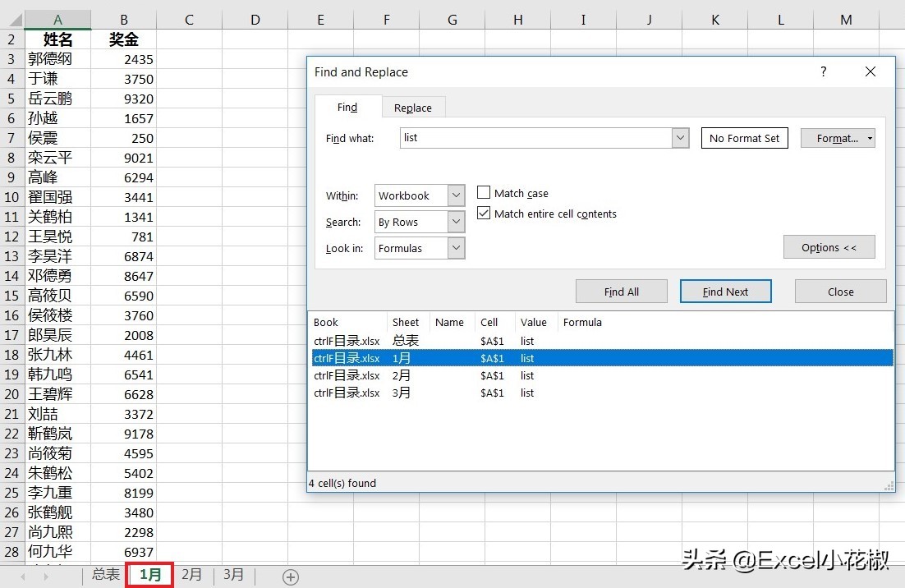Select column B header
This screenshot has width=905, height=588.
coord(123,21)
